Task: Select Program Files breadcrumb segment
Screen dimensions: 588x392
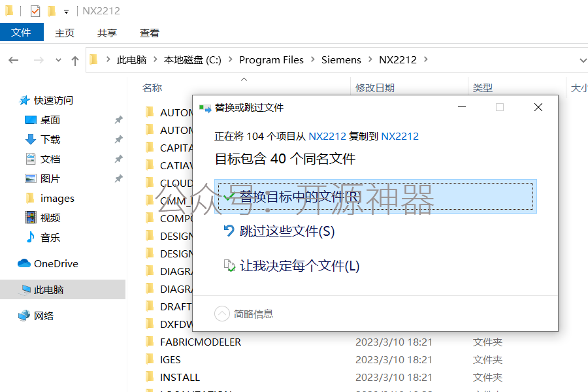Action: tap(271, 60)
